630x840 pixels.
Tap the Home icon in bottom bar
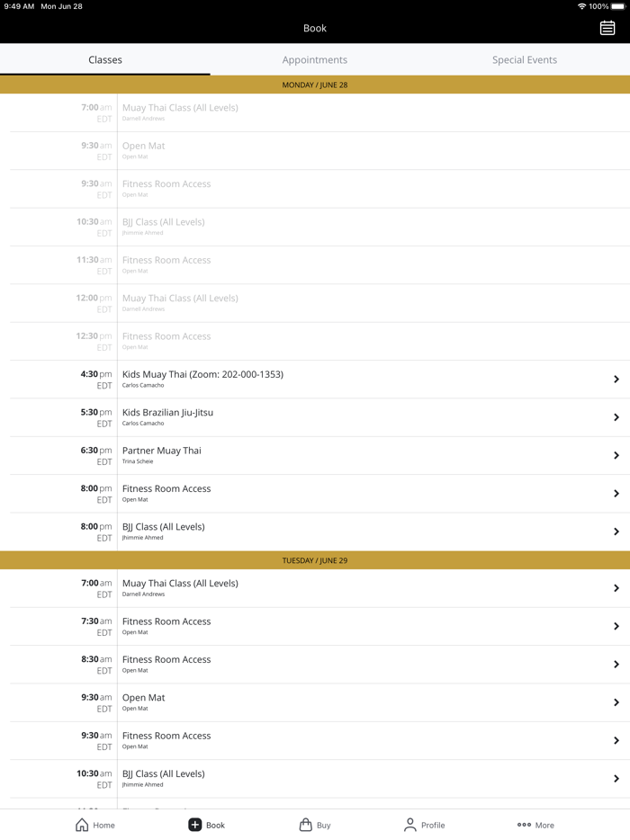point(82,825)
